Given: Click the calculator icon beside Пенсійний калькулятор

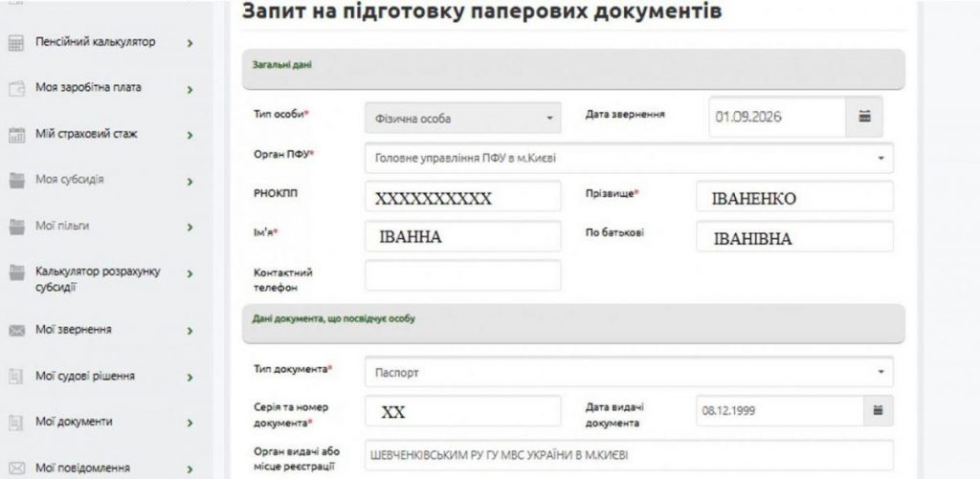Looking at the screenshot, I should click(17, 44).
